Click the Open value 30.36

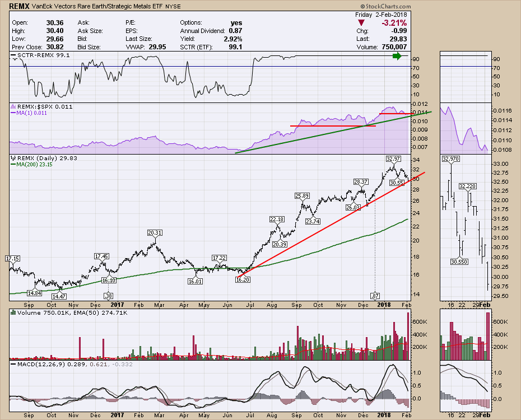pos(55,22)
